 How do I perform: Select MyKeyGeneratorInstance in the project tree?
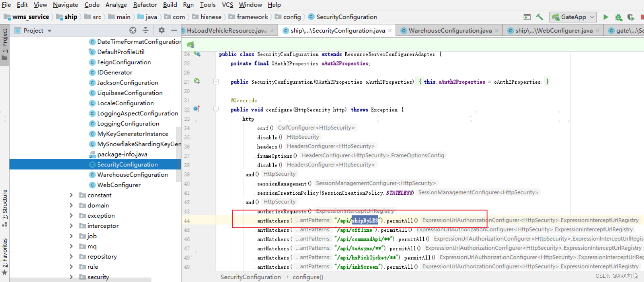tap(133, 134)
